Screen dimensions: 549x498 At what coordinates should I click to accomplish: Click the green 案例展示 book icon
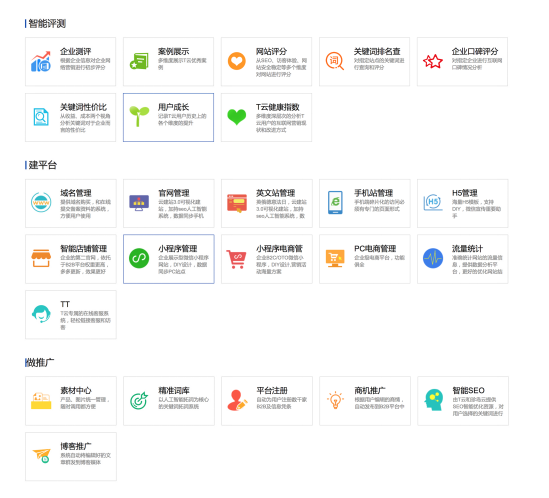[x=139, y=61]
